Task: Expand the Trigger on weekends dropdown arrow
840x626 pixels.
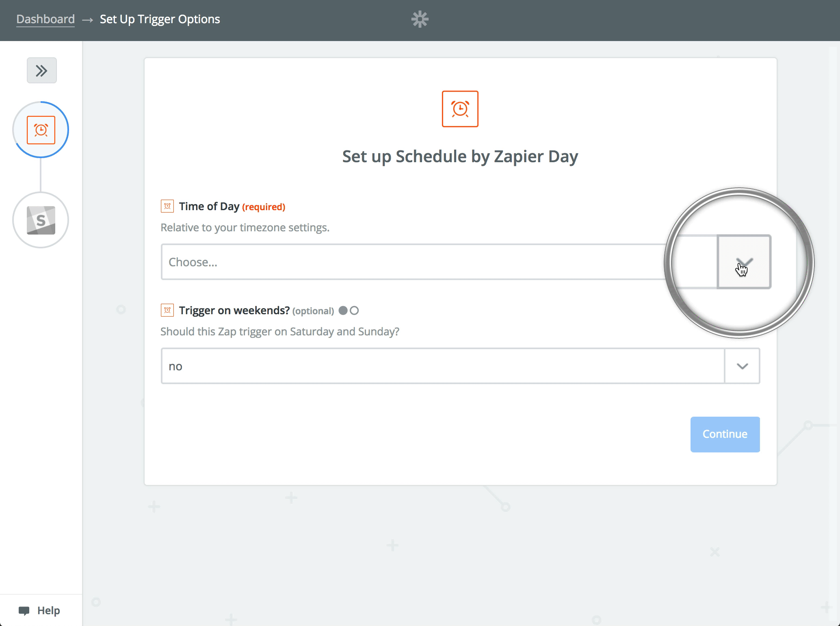Action: tap(742, 366)
